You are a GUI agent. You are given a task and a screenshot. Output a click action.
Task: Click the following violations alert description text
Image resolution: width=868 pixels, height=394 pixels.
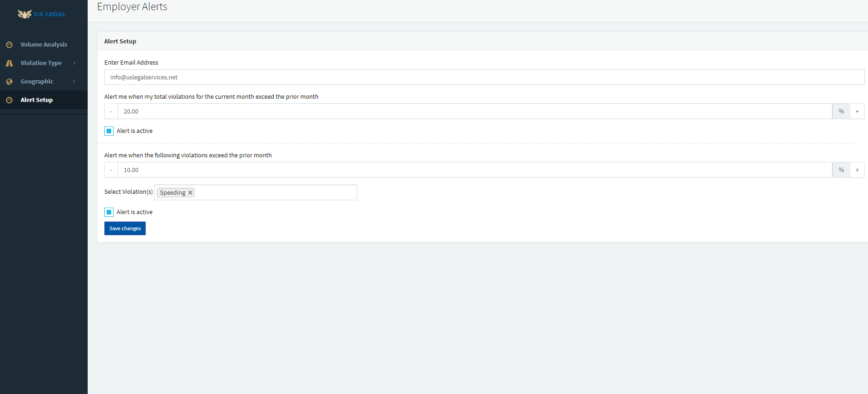(x=188, y=155)
